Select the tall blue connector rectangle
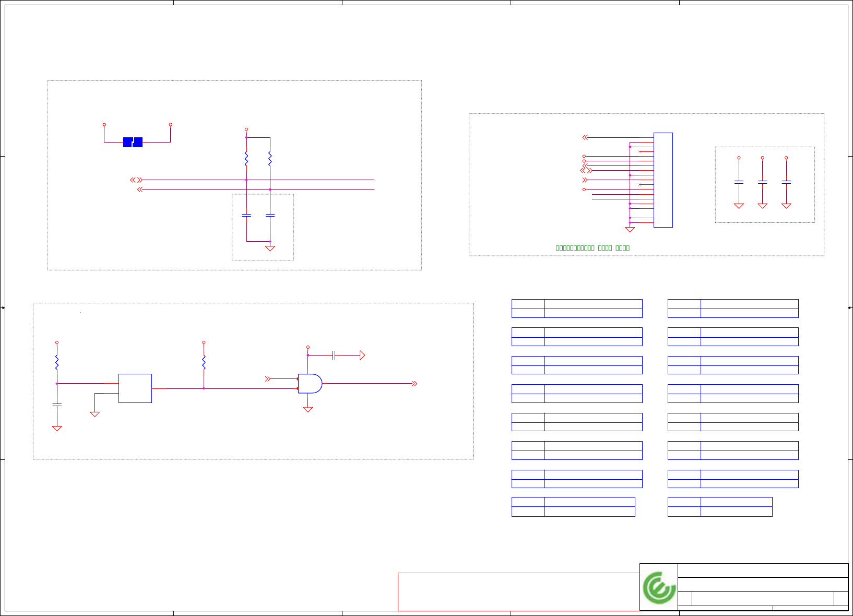This screenshot has height=616, width=853. click(x=663, y=180)
